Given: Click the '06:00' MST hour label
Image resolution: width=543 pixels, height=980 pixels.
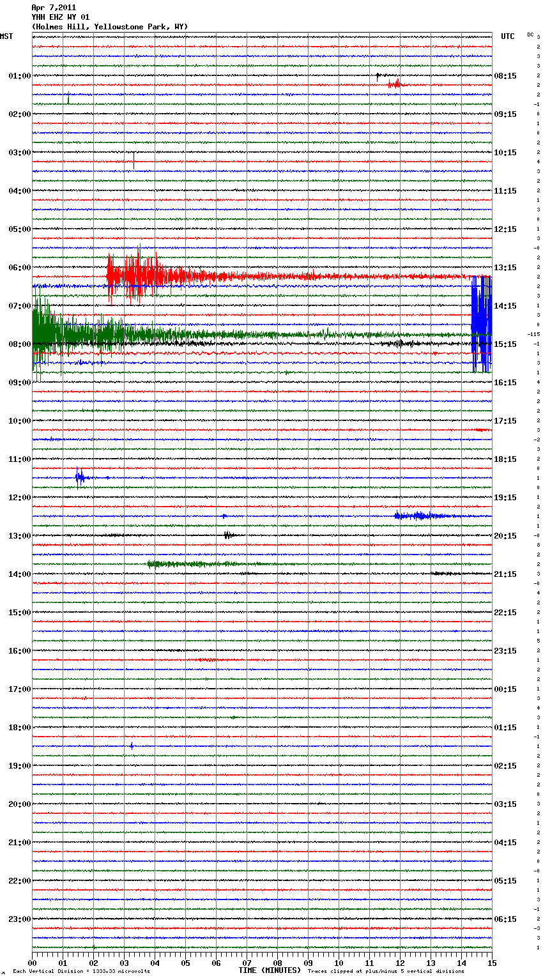Looking at the screenshot, I should pyautogui.click(x=20, y=268).
